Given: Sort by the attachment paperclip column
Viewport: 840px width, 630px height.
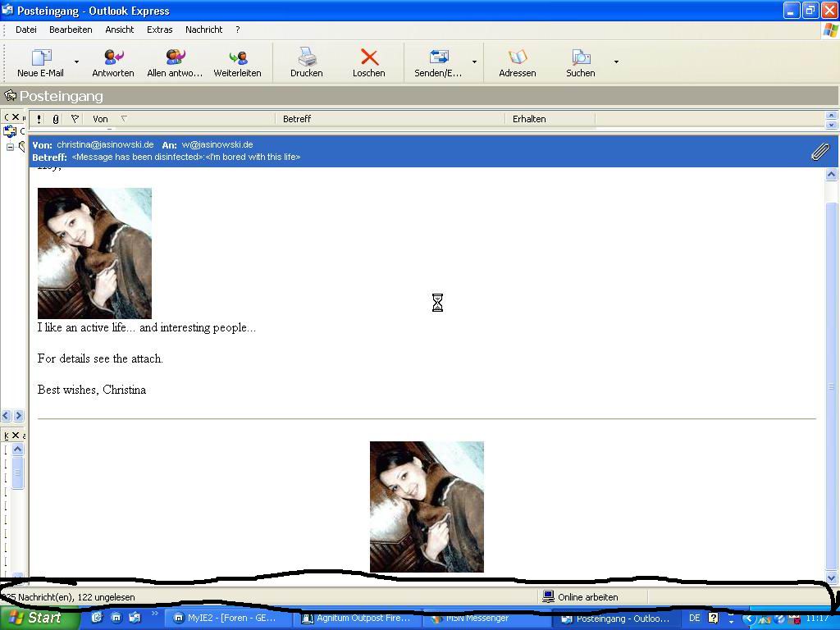Looking at the screenshot, I should click(56, 119).
